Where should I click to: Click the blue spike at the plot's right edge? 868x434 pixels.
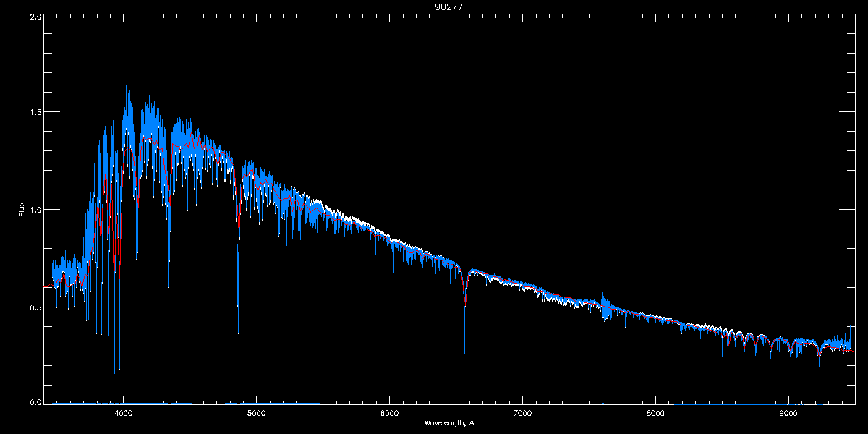(851, 275)
